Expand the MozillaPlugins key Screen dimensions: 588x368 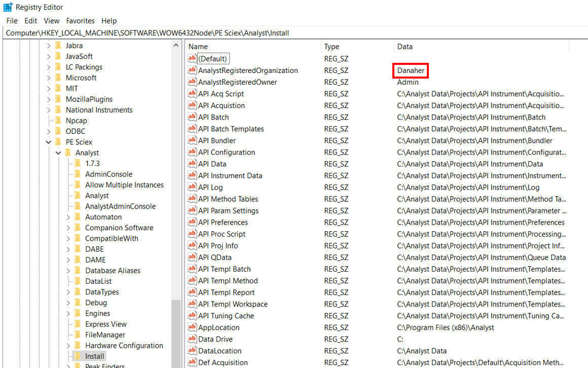click(49, 99)
